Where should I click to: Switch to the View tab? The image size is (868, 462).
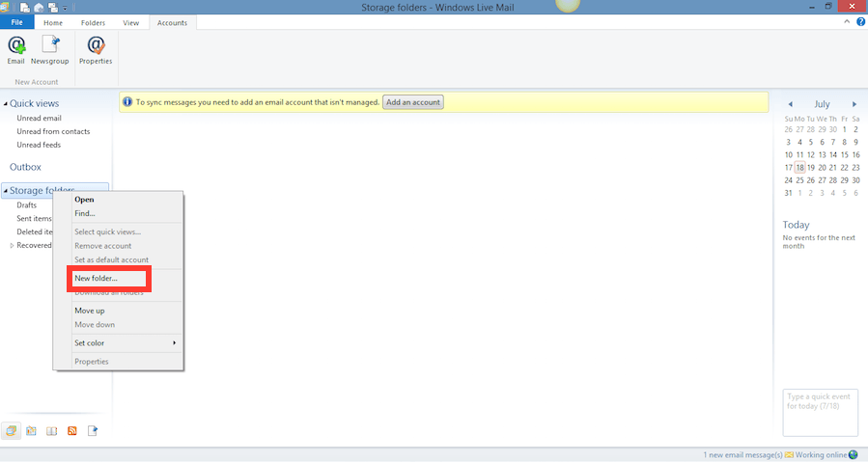point(131,23)
